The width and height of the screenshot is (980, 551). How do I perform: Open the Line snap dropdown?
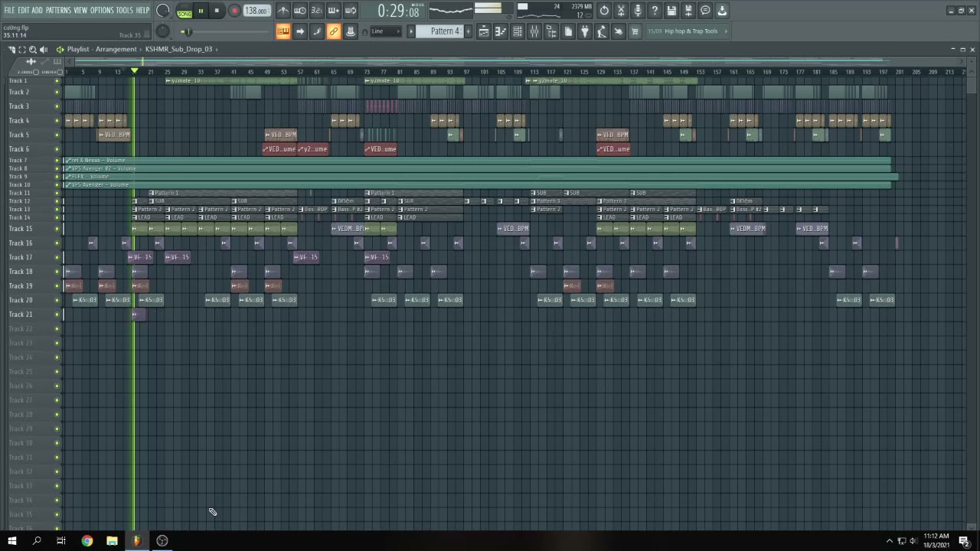click(x=385, y=31)
